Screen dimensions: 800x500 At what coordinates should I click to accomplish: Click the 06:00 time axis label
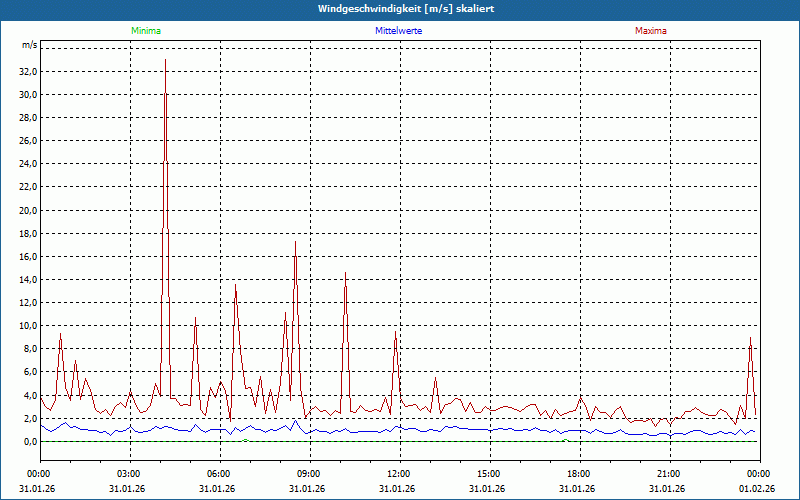pos(220,474)
